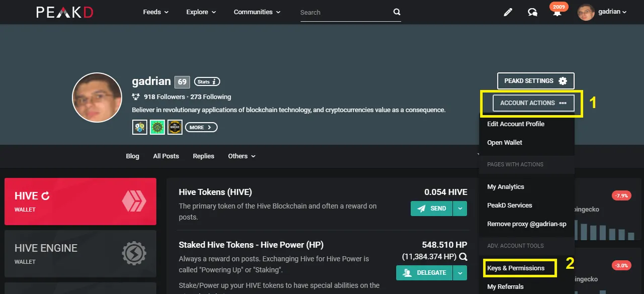Open the Stats info pill
The width and height of the screenshot is (644, 294).
(207, 81)
